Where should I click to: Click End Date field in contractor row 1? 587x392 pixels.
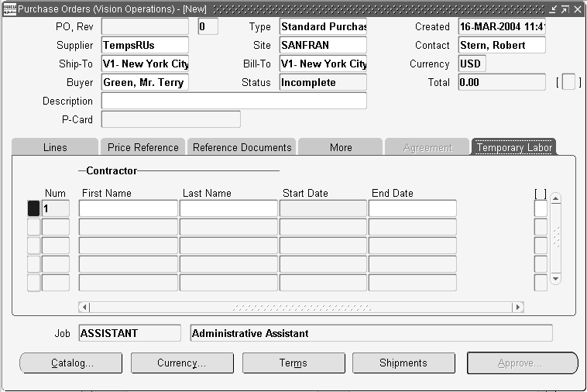(413, 208)
